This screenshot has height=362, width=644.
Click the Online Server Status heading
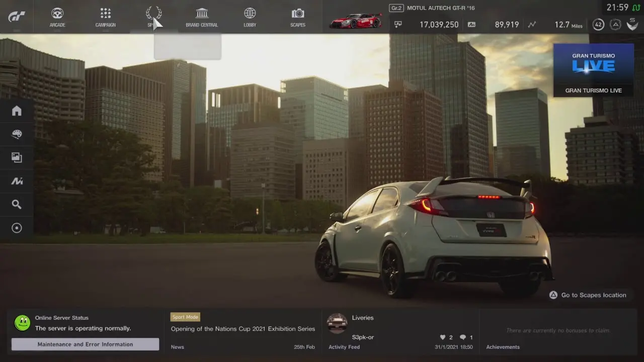click(61, 318)
